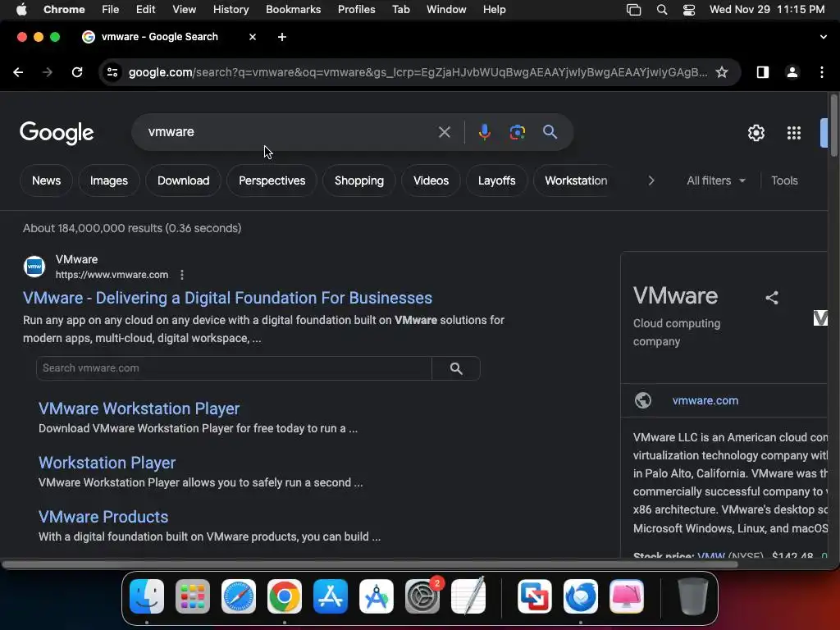Expand the All filters dropdown
This screenshot has width=840, height=630.
(x=716, y=180)
